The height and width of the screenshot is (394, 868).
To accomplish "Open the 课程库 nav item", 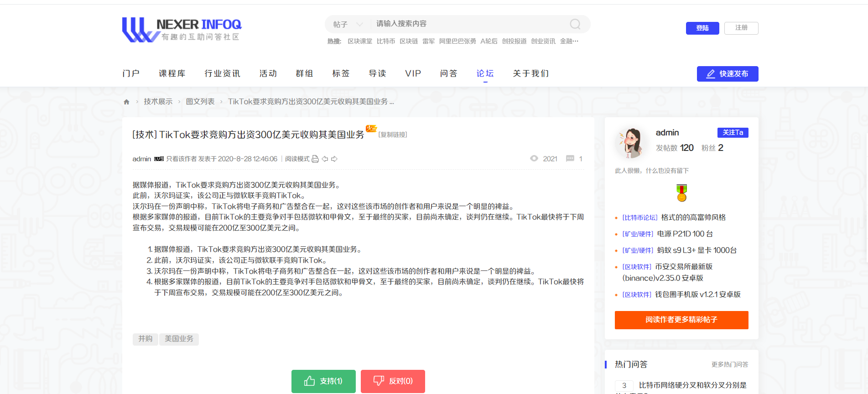I will [172, 73].
